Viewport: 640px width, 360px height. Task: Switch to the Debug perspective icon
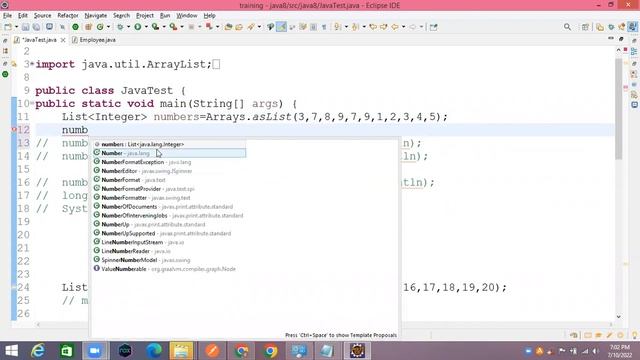pyautogui.click(x=611, y=27)
